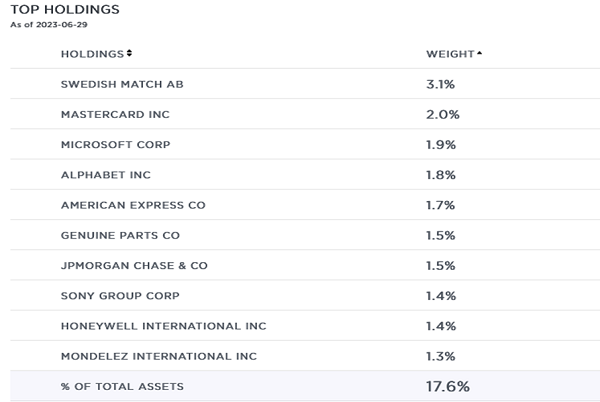The image size is (600, 402).
Task: Click Swedish Match 3.1% weight value
Action: coord(440,84)
